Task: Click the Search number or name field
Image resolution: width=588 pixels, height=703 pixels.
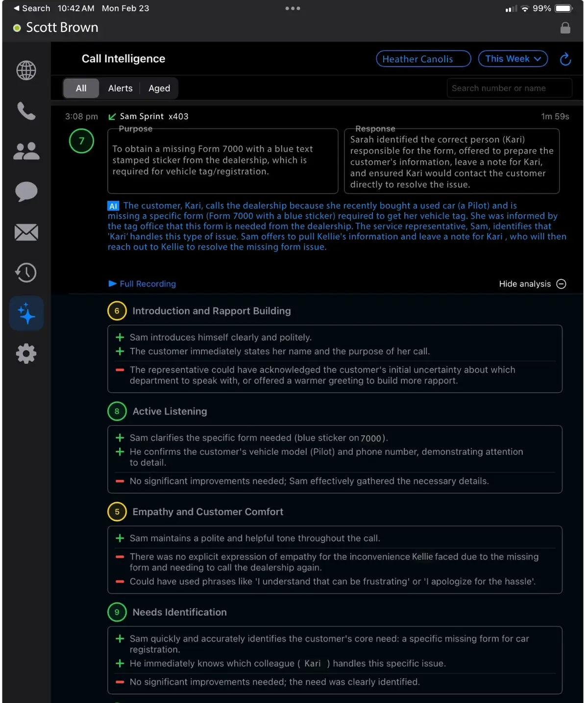Action: pos(510,88)
